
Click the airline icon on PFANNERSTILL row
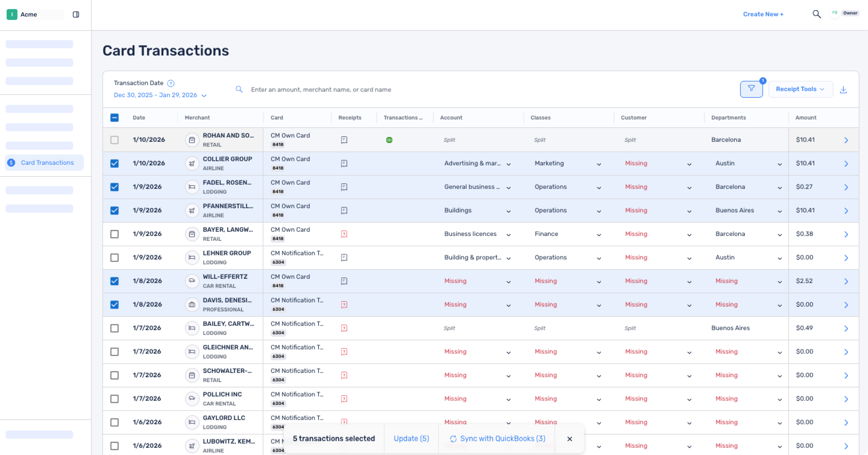192,210
